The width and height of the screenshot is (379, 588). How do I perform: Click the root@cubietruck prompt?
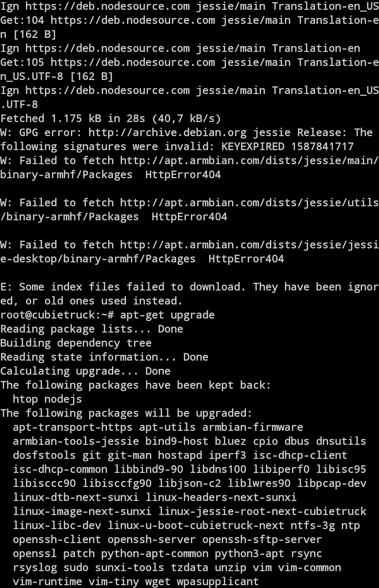pos(57,315)
